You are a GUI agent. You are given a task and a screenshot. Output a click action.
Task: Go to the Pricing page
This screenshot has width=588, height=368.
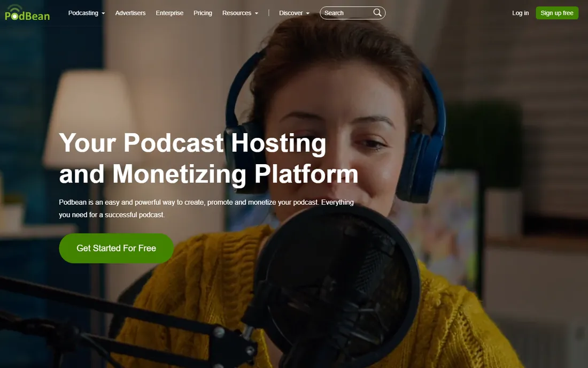point(203,13)
